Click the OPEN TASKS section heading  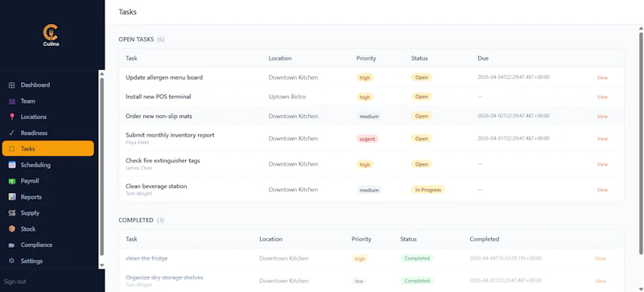pos(136,39)
